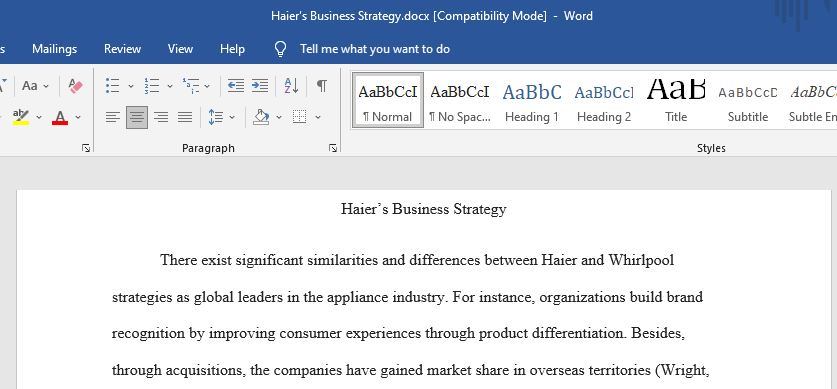Apply the red Font Color swatch
Viewport: 837px width, 389px height.
coord(60,117)
